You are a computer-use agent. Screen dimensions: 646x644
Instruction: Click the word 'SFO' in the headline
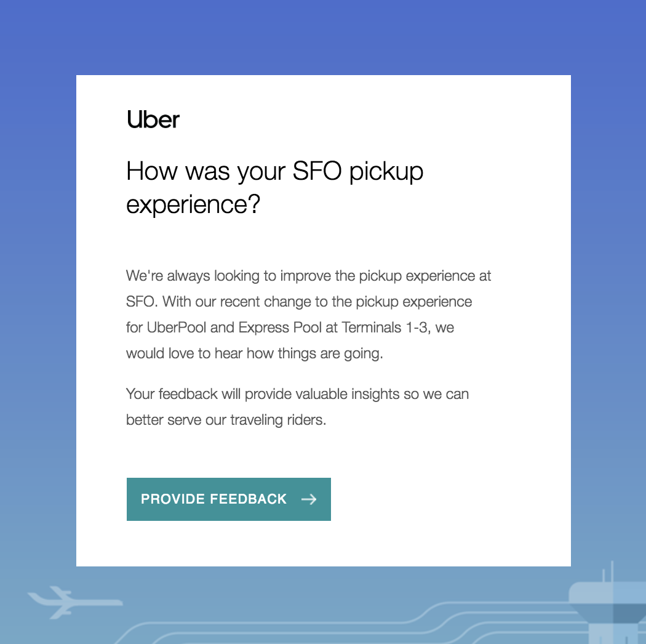coord(317,171)
